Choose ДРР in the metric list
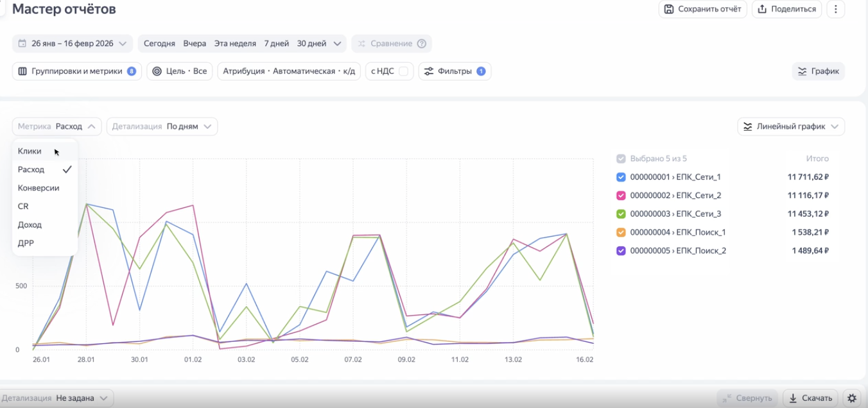The image size is (868, 408). 26,243
